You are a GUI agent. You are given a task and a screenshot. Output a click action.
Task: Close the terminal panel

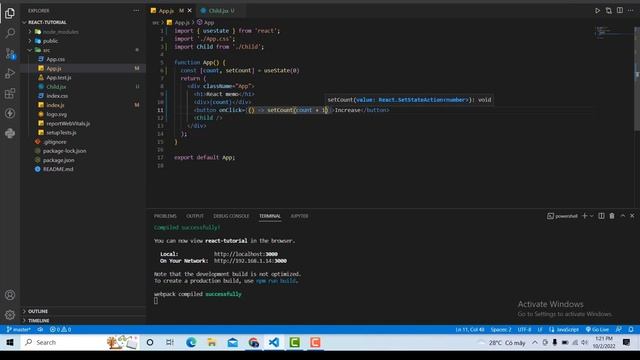632,216
